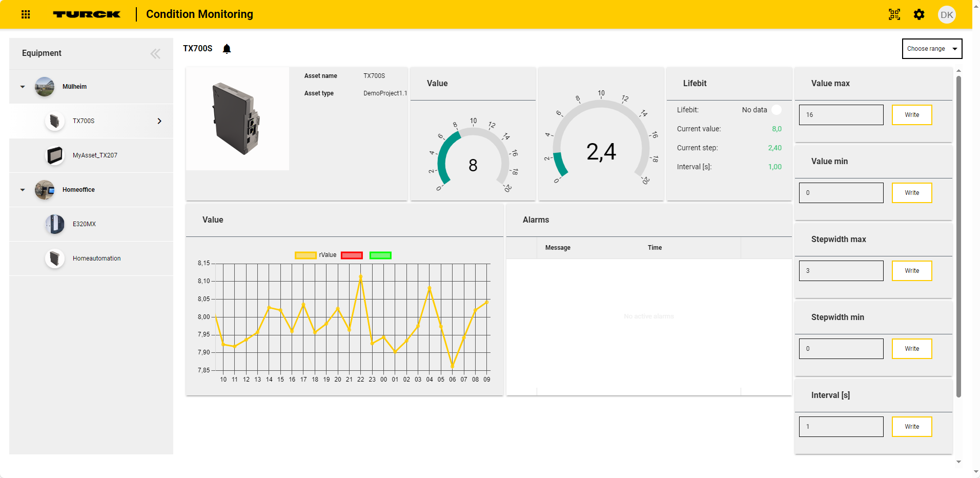Toggle the red legend series
This screenshot has height=478, width=980.
(352, 255)
